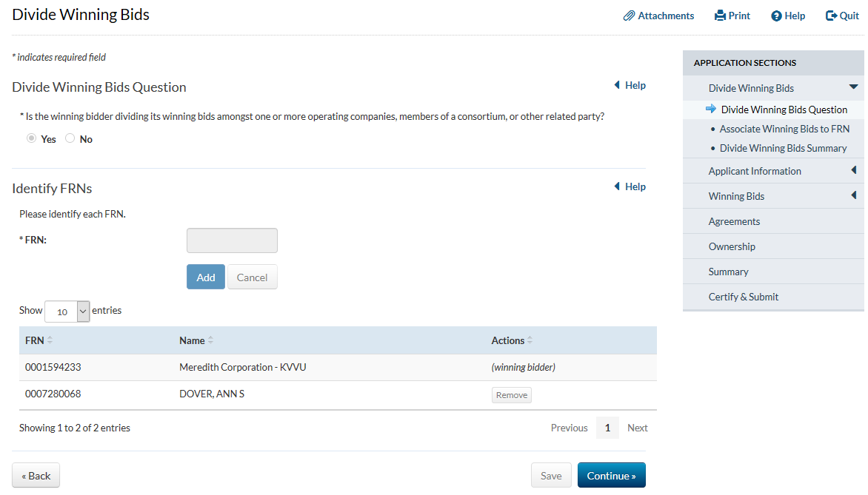Screen dimensions: 868x495
Task: Collapse the Divide Winning Bids section
Action: click(x=853, y=87)
